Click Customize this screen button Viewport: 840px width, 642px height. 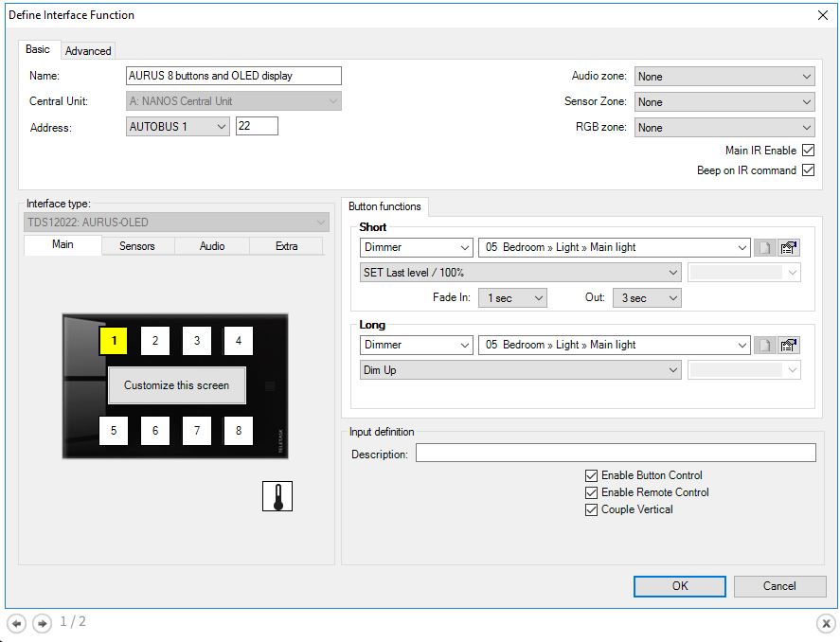tap(176, 385)
